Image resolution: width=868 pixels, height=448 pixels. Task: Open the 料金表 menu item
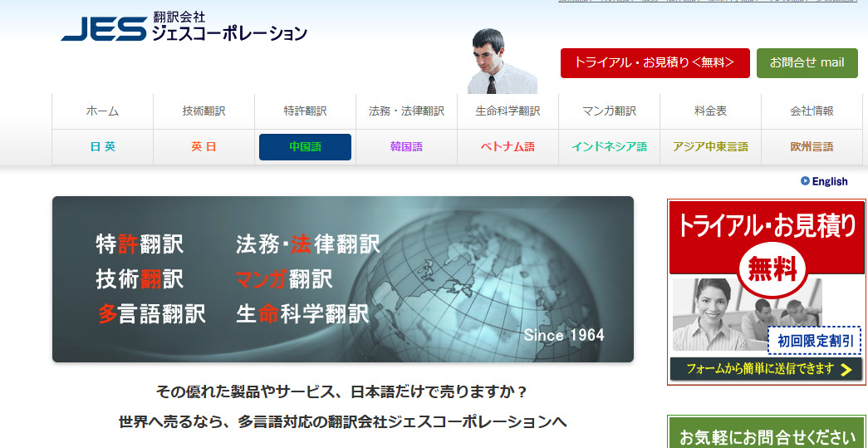710,111
